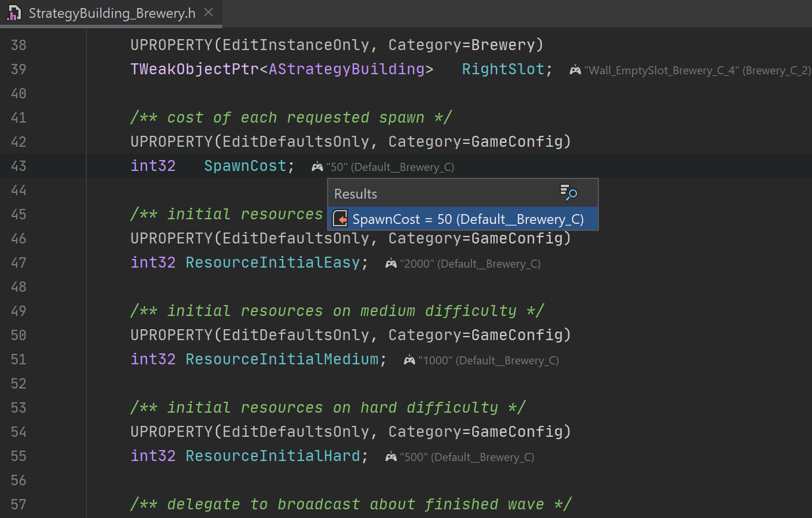The width and height of the screenshot is (812, 518).
Task: Click the ResourceInitialEasy identifier
Action: click(273, 262)
